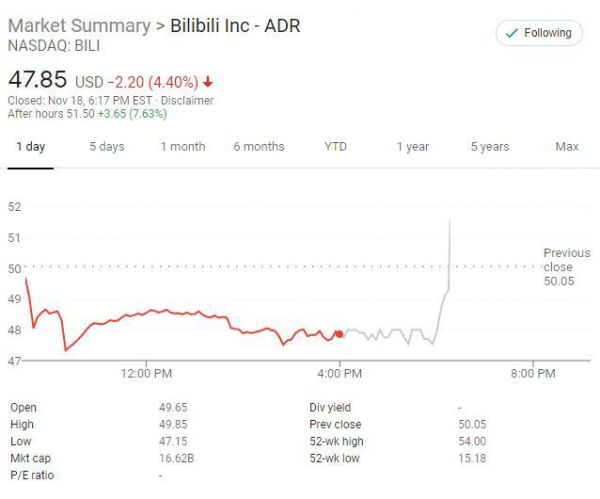Open the Market Summary link
Image resolution: width=600 pixels, height=499 pixels.
click(x=78, y=26)
